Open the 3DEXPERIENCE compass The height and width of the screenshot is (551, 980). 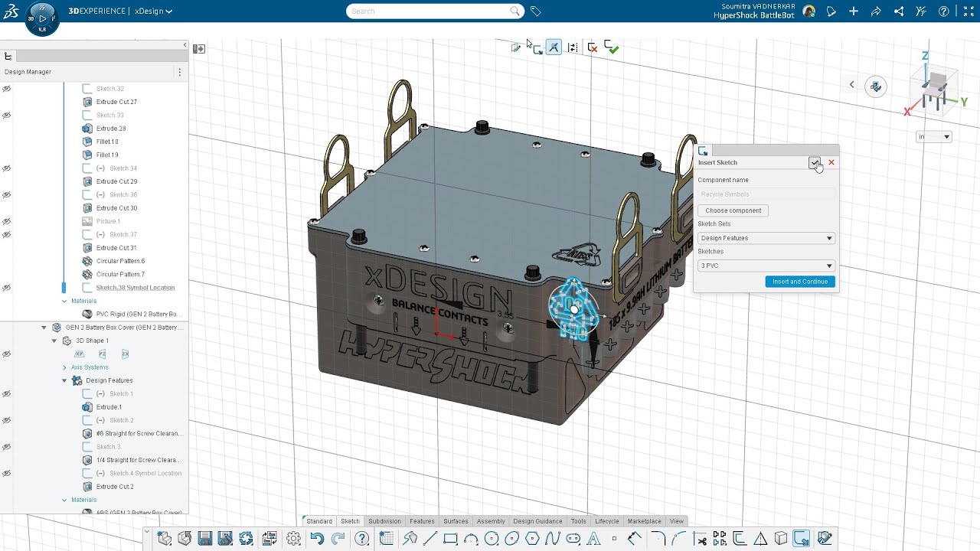(x=42, y=18)
